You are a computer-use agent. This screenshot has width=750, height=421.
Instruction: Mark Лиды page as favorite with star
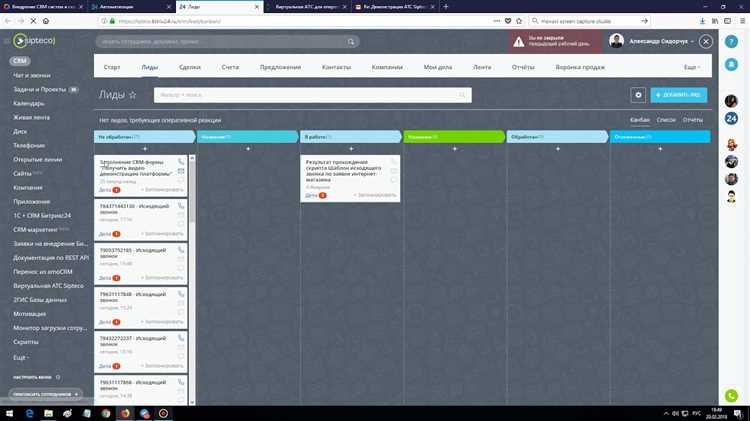pos(133,95)
